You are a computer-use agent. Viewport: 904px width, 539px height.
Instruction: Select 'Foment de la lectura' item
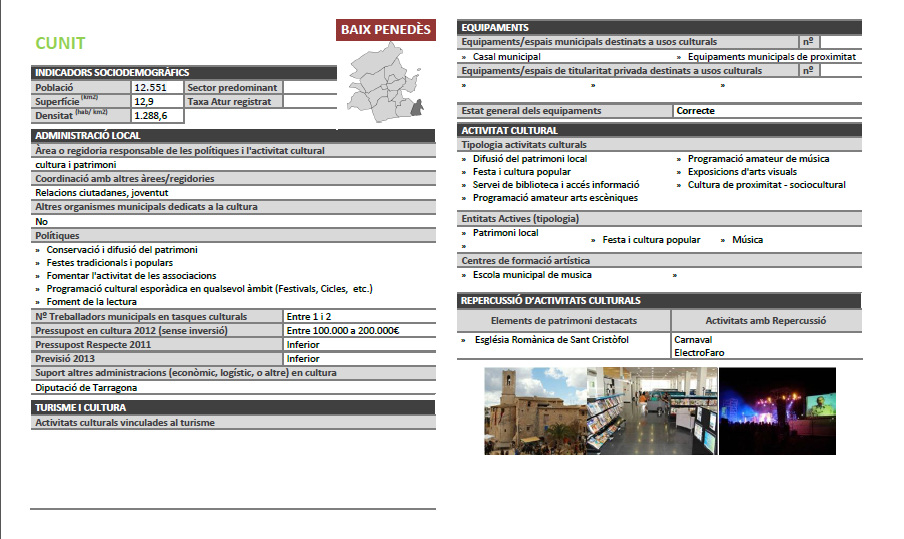pos(92,301)
